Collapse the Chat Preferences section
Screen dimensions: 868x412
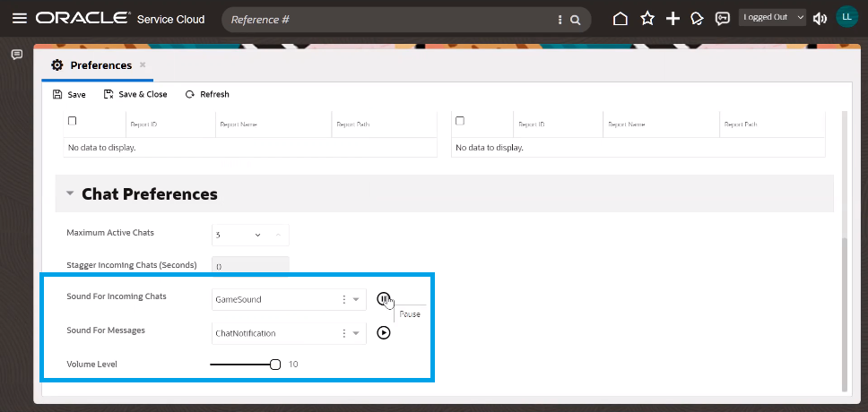click(70, 193)
